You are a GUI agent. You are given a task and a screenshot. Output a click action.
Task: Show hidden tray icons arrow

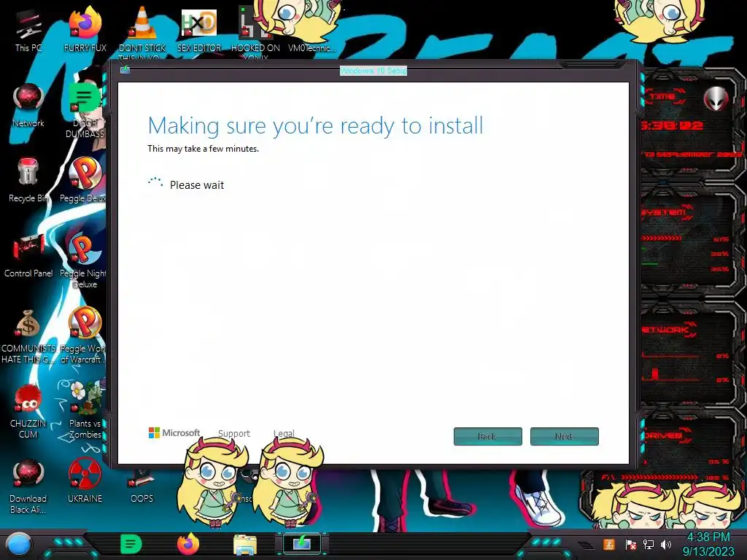[x=587, y=545]
